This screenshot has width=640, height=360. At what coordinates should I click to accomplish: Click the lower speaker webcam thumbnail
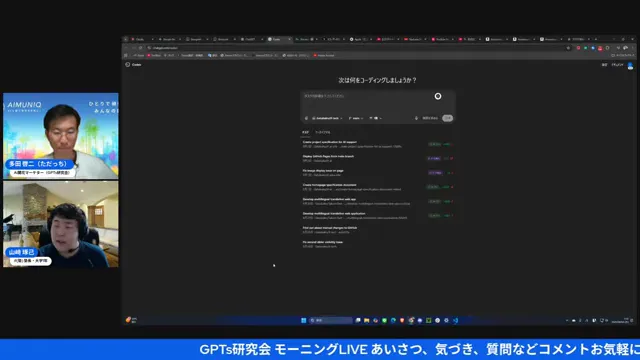click(61, 224)
